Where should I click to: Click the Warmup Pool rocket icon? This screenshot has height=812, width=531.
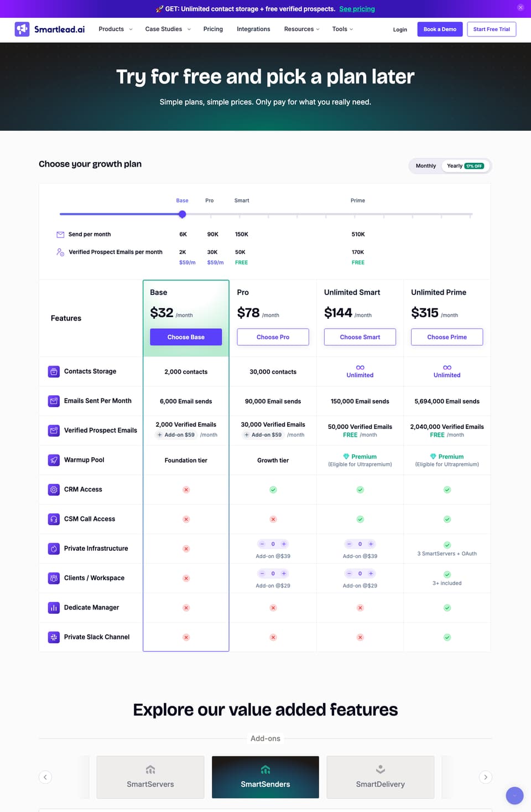[x=54, y=460]
